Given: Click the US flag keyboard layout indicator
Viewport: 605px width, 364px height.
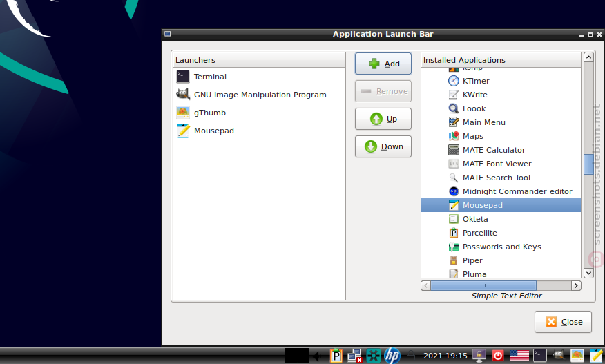Looking at the screenshot, I should coord(519,356).
